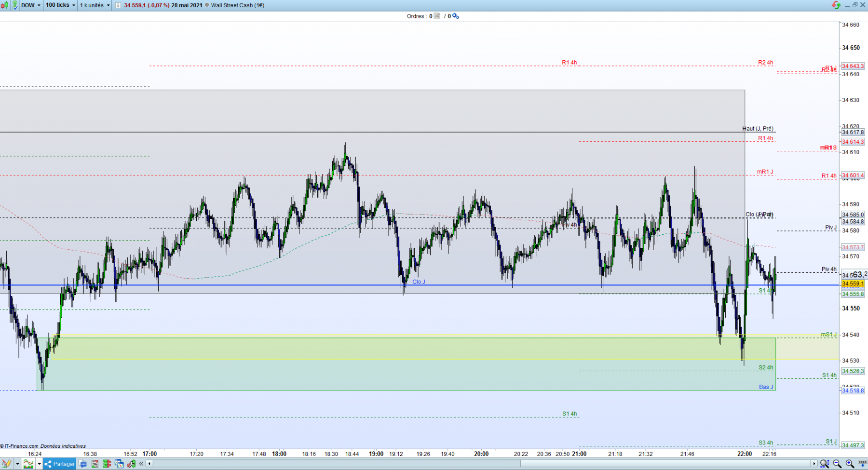Click the instrument info icon
Image resolution: width=868 pixels, height=470 pixels.
point(118,5)
